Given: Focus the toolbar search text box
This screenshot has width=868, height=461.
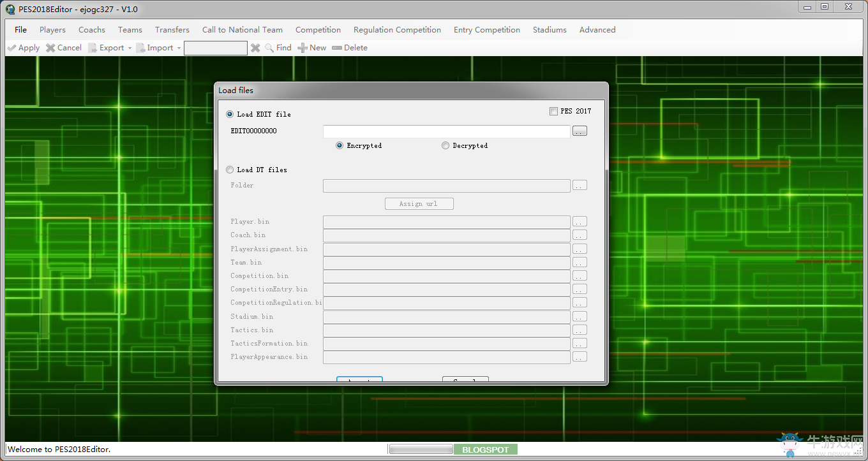Looking at the screenshot, I should pyautogui.click(x=216, y=48).
